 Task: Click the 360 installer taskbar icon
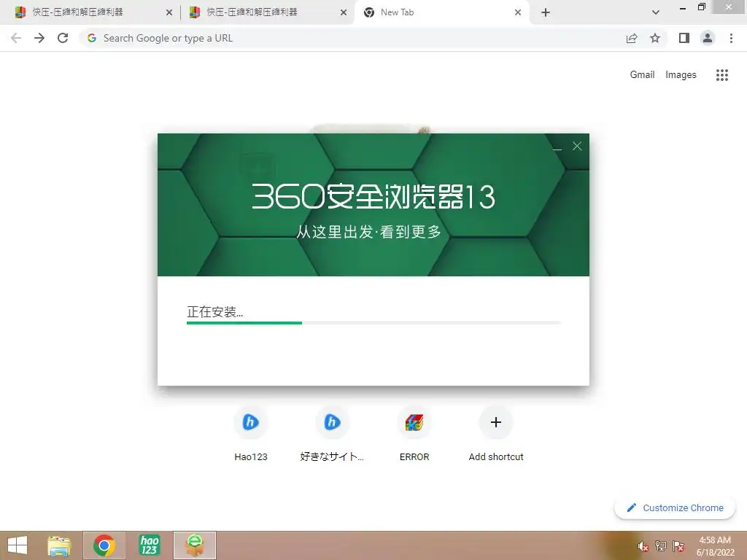click(x=195, y=545)
